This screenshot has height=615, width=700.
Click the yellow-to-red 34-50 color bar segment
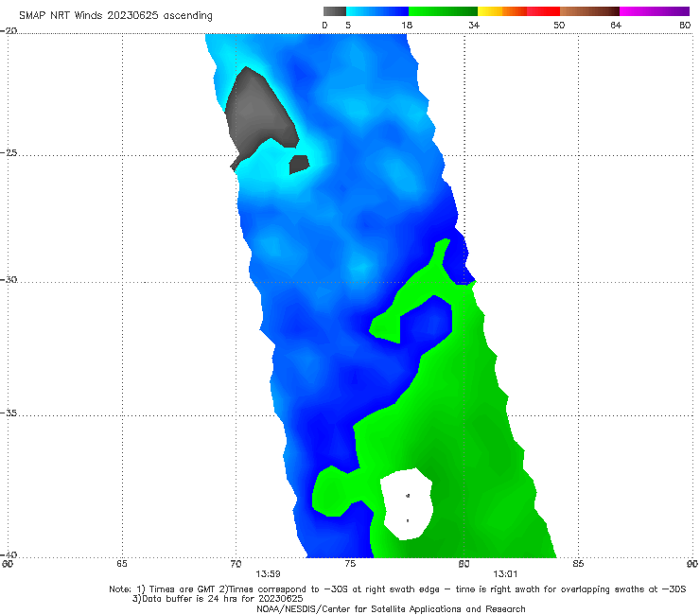518,11
